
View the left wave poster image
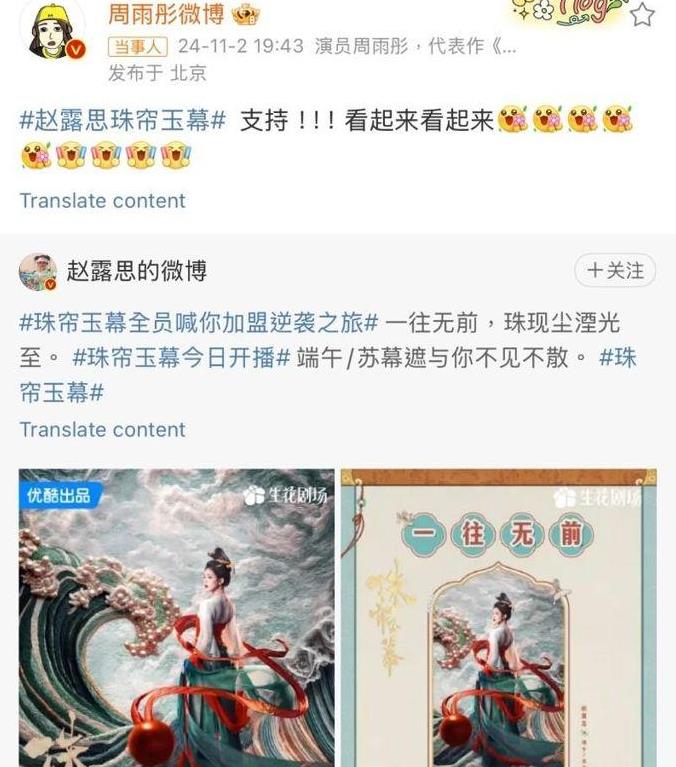(x=177, y=618)
